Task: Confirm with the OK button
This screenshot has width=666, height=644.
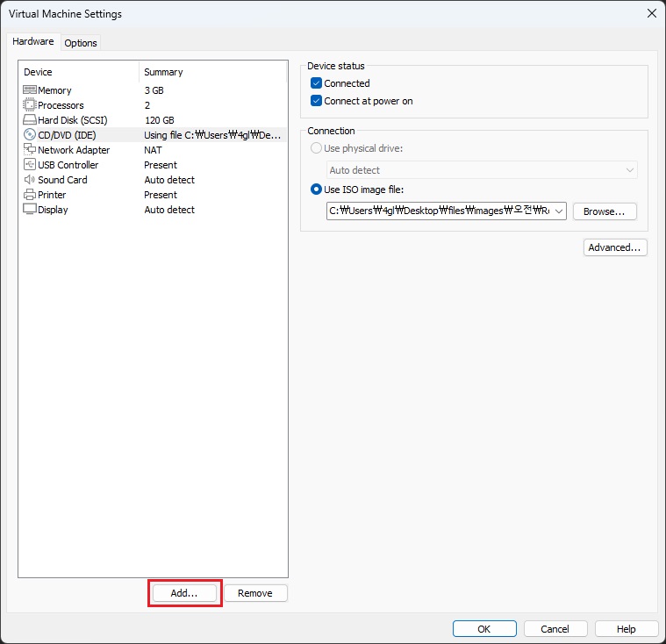Action: click(x=484, y=629)
